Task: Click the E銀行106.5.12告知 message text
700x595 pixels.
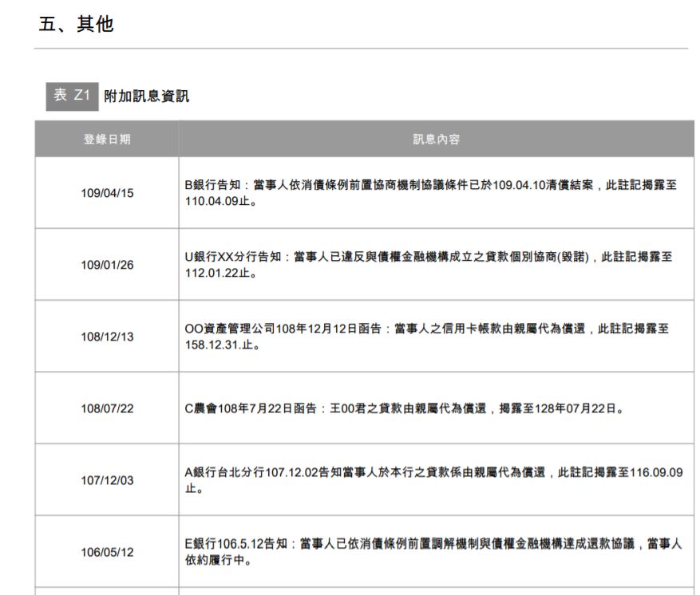Action: pos(433,552)
